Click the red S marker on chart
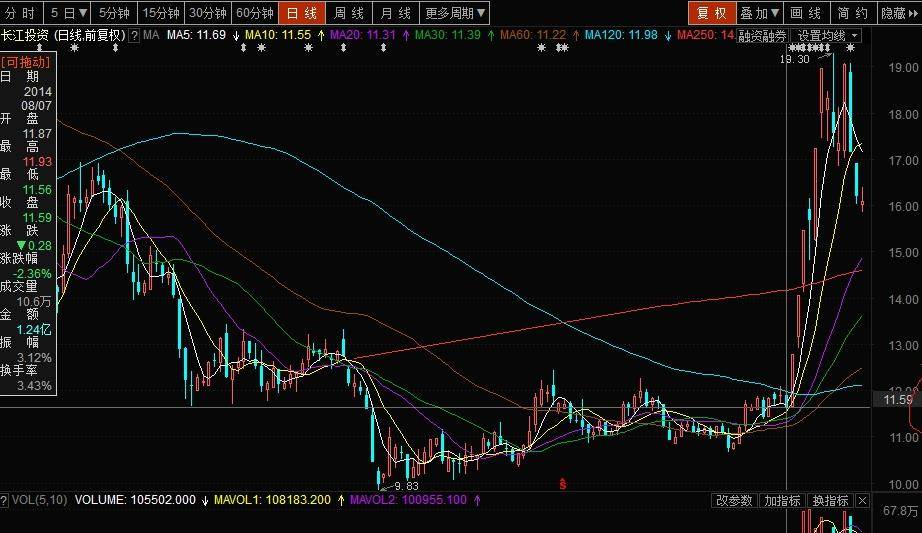 coord(563,484)
